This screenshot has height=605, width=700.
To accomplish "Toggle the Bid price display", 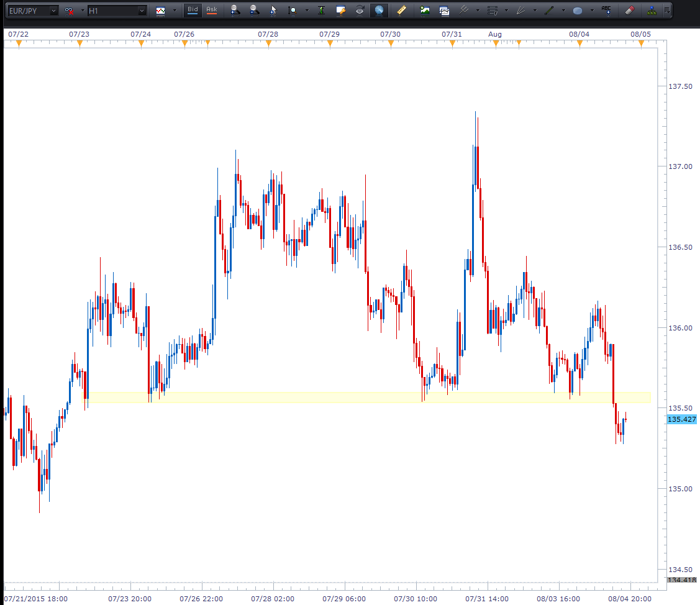I will pos(193,10).
